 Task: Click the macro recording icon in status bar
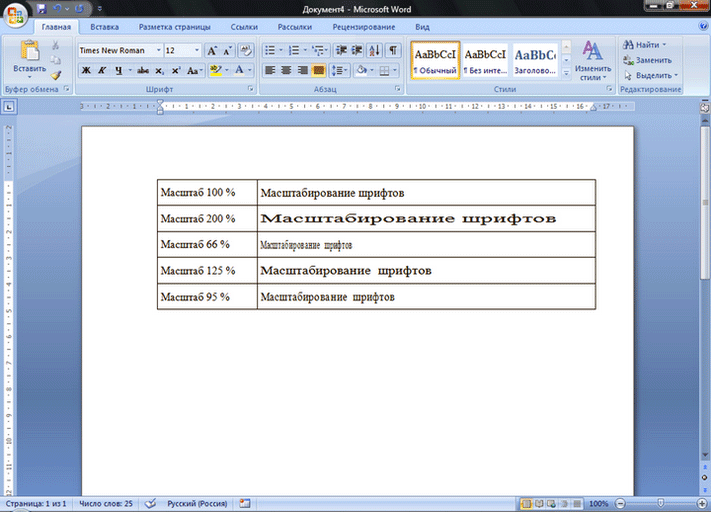(x=245, y=503)
